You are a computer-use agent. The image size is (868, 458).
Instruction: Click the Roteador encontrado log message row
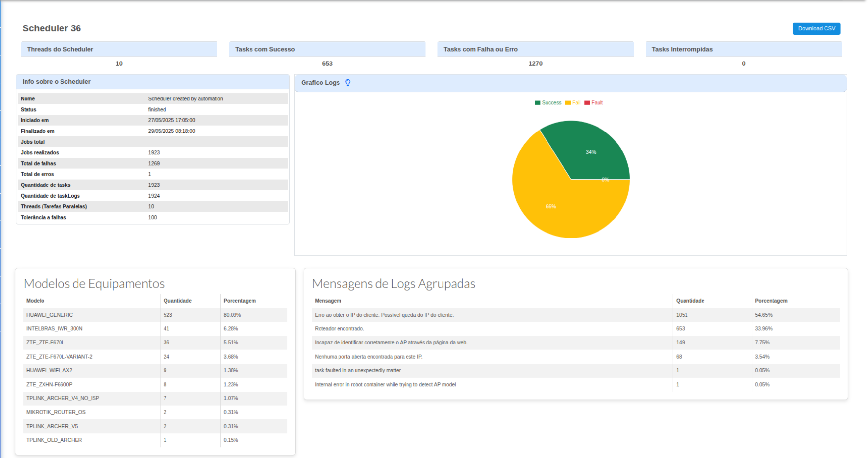(339, 328)
